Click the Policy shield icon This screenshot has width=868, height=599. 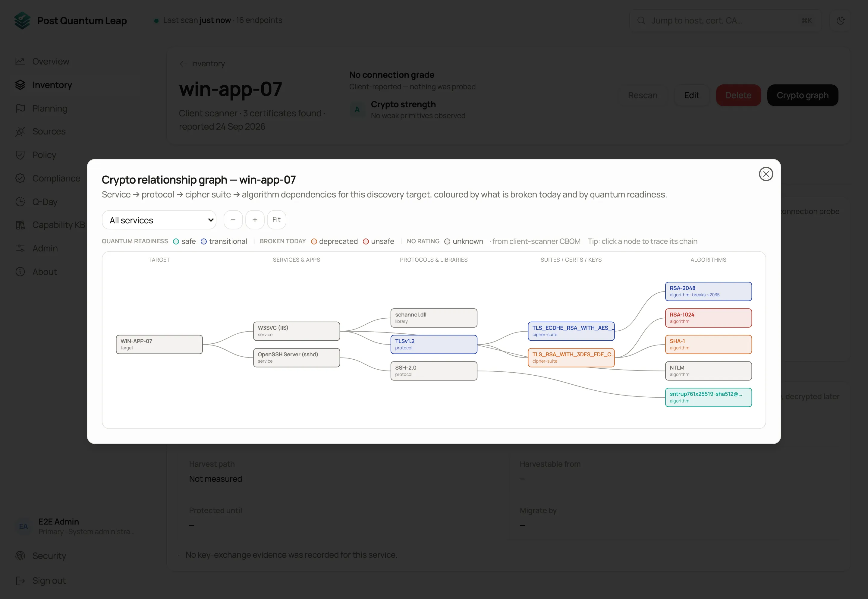coord(20,155)
